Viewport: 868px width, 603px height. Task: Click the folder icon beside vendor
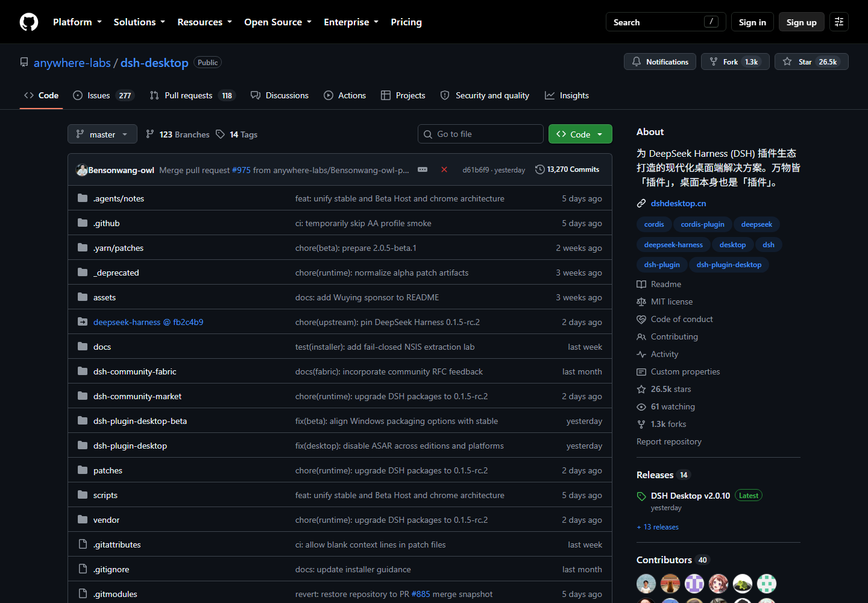83,520
